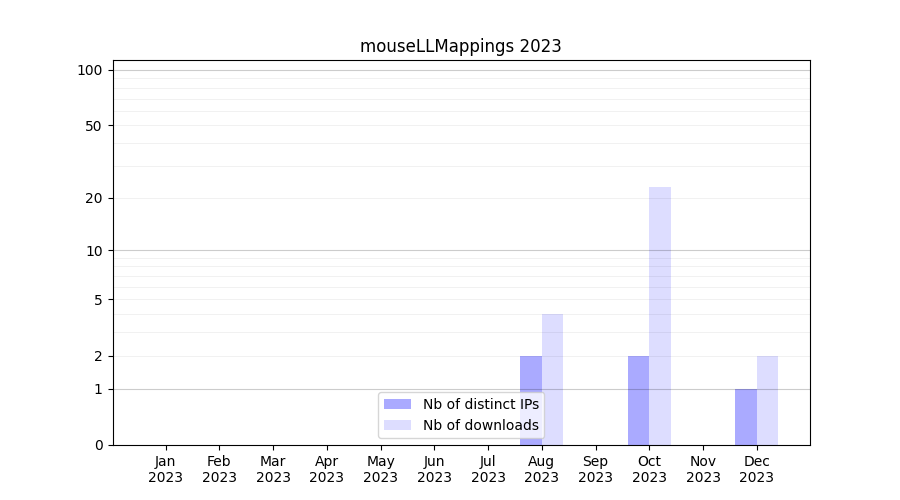Click the December distinct IPs bar

(x=746, y=417)
